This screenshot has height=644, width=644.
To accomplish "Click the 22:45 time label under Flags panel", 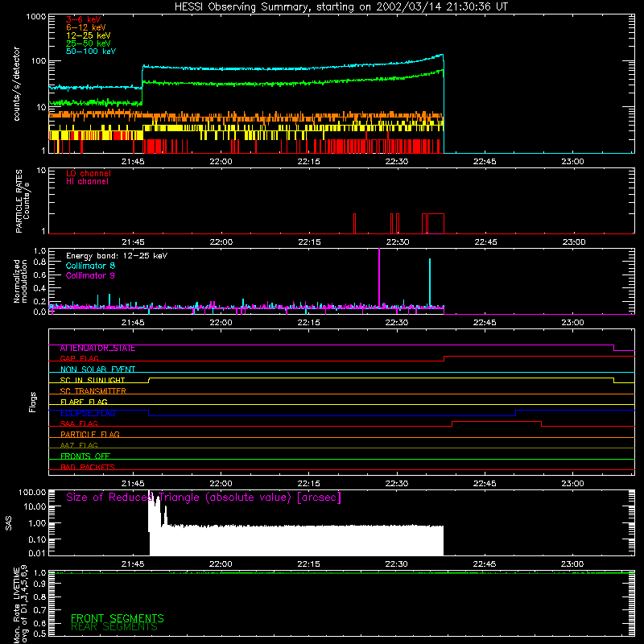I will [x=485, y=484].
